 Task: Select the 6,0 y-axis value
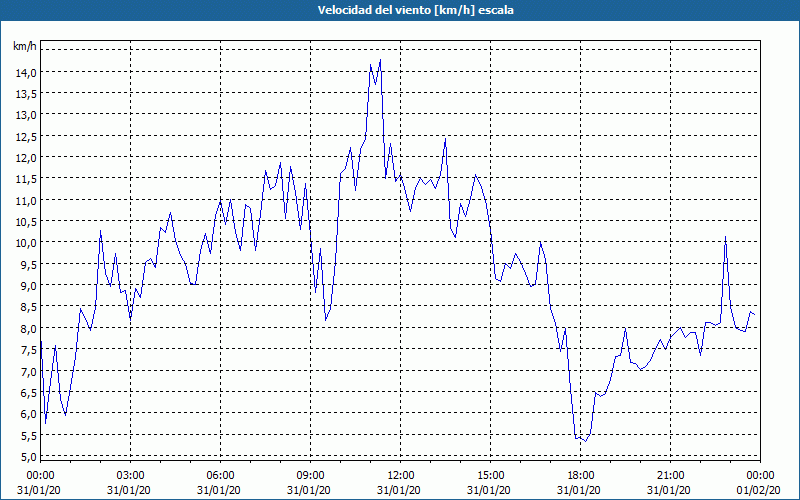coord(28,414)
